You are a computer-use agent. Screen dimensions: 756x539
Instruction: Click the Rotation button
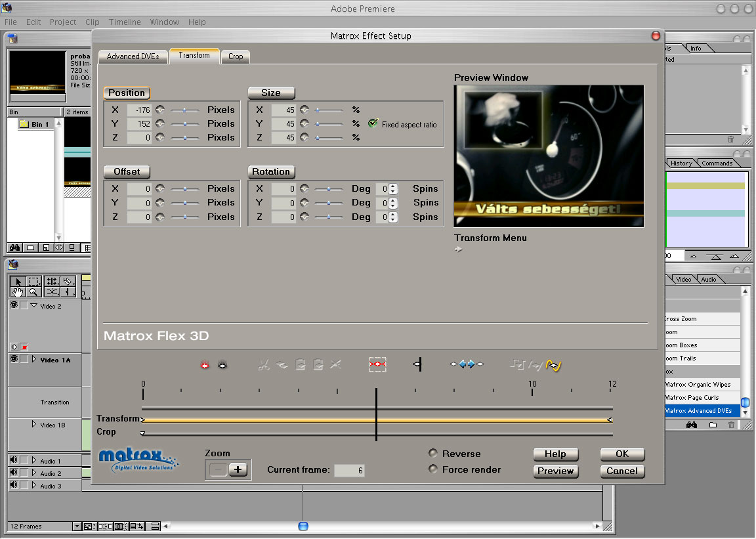point(271,172)
